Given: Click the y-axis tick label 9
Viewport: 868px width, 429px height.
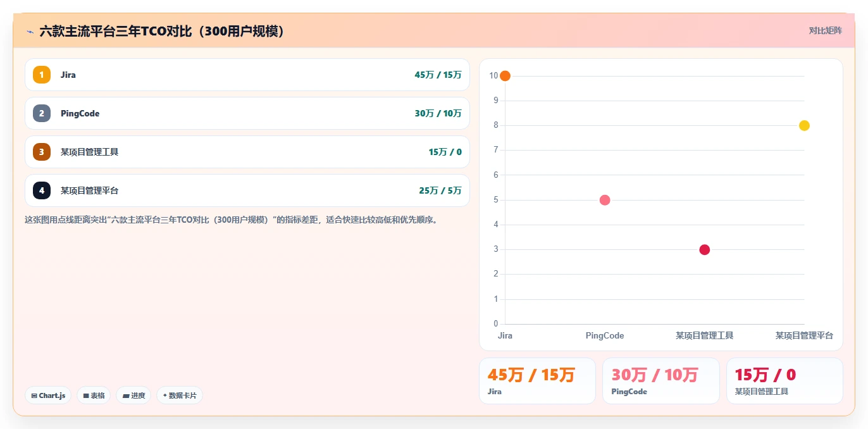Looking at the screenshot, I should [496, 101].
